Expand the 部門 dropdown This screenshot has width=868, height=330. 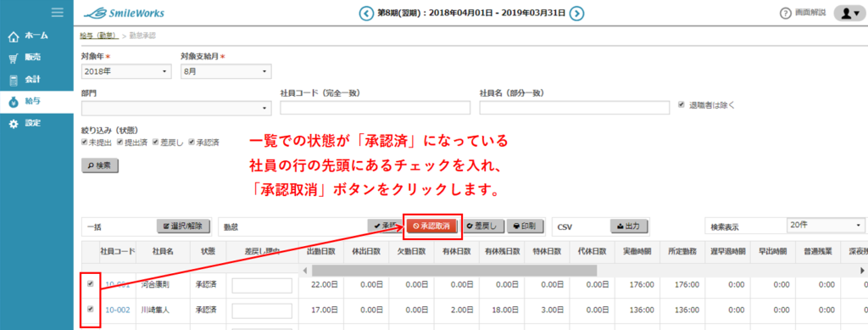point(175,108)
